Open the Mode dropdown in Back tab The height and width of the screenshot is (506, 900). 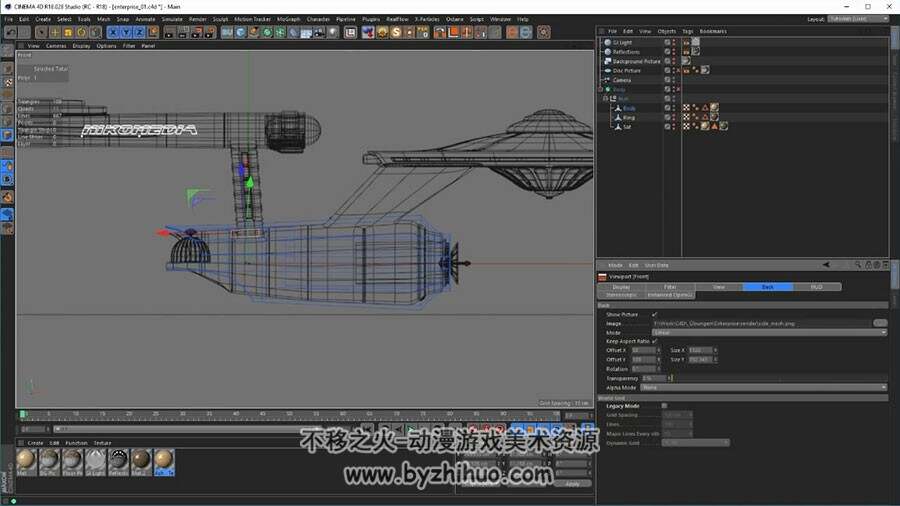pyautogui.click(x=769, y=332)
